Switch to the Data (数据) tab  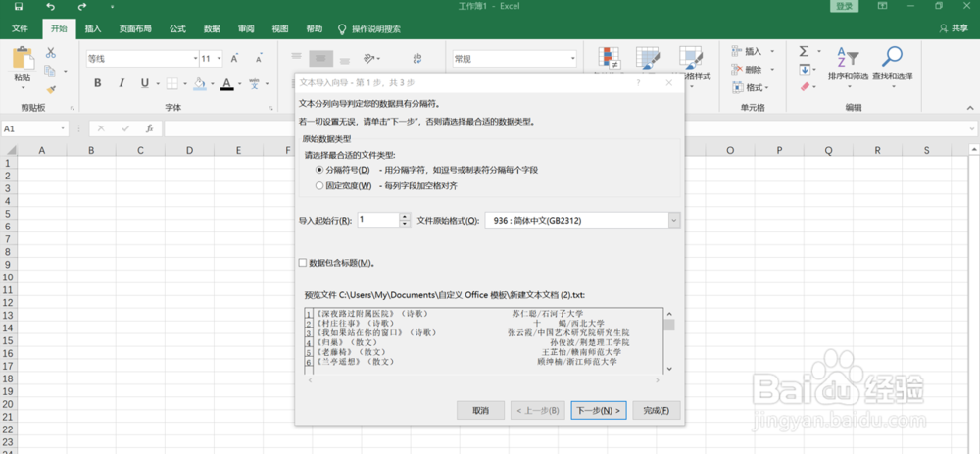212,28
